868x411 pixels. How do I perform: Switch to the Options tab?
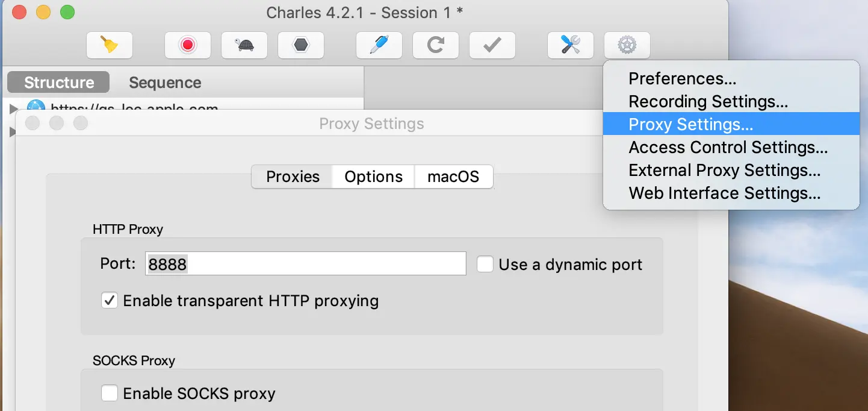pyautogui.click(x=373, y=177)
